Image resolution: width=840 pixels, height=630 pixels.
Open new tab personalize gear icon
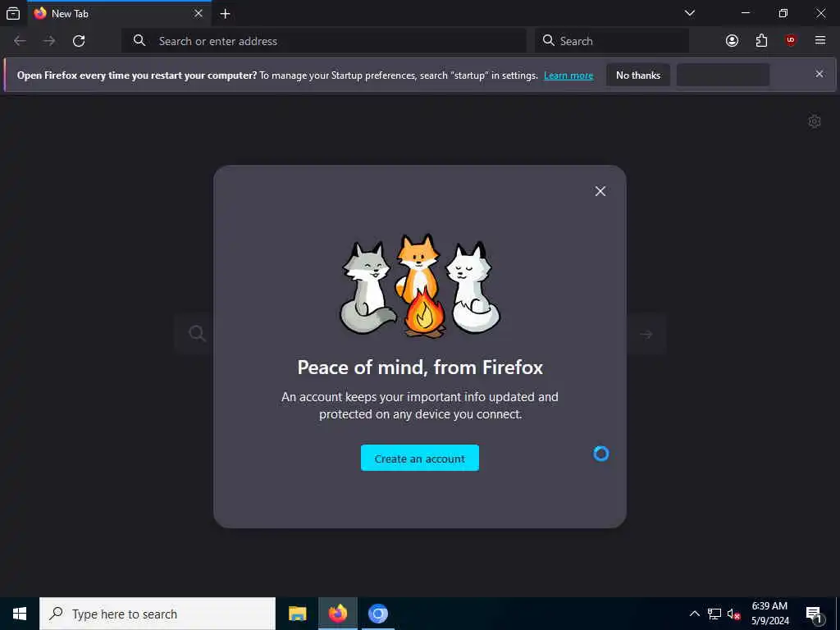pyautogui.click(x=815, y=121)
